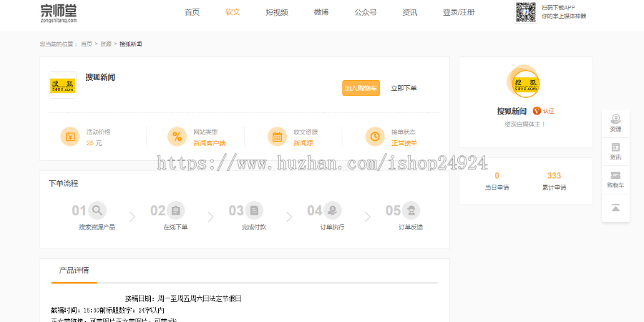Click 首页 in the breadcrumb trail
The image size is (644, 322).
87,44
